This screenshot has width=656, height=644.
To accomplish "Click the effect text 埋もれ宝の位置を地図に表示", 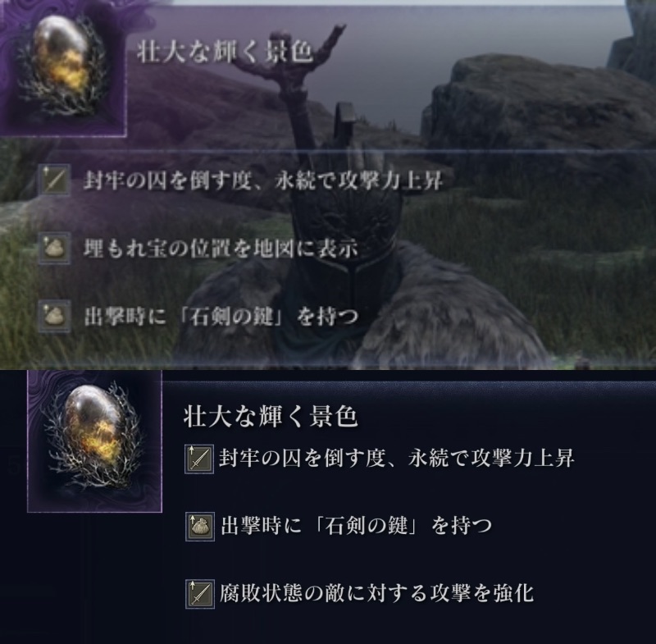I will tap(221, 249).
